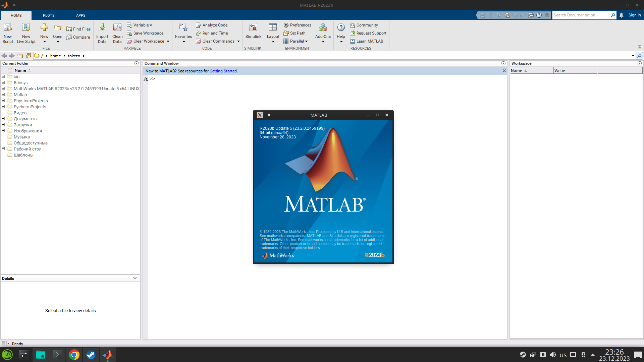Viewport: 644px width, 362px height.
Task: Open the Getting Started link
Action: tap(223, 71)
